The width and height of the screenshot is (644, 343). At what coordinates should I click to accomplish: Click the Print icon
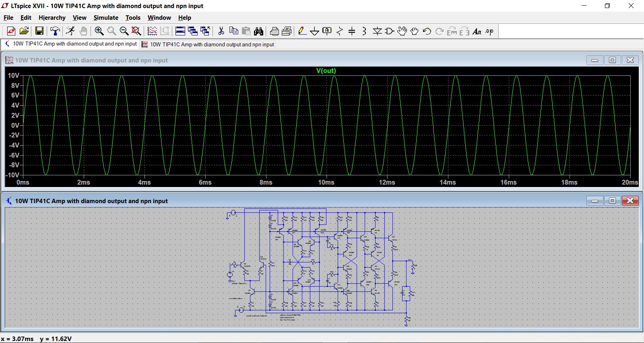tap(287, 31)
